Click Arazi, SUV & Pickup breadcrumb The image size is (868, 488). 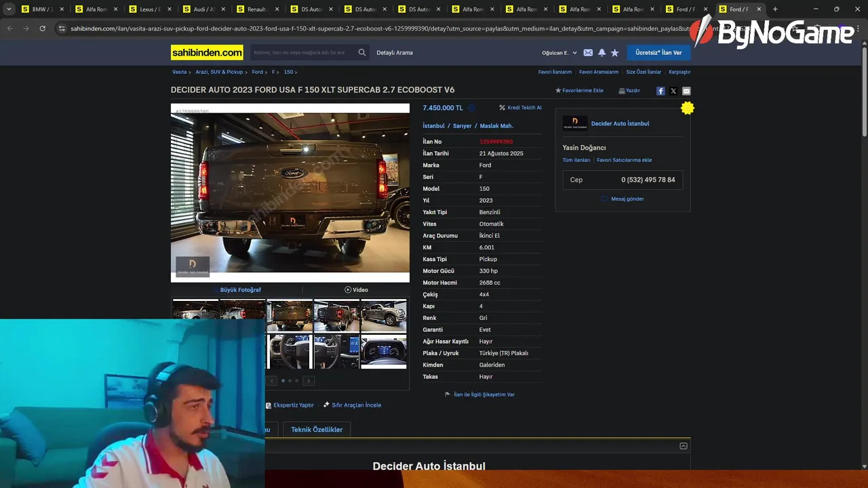(x=219, y=72)
